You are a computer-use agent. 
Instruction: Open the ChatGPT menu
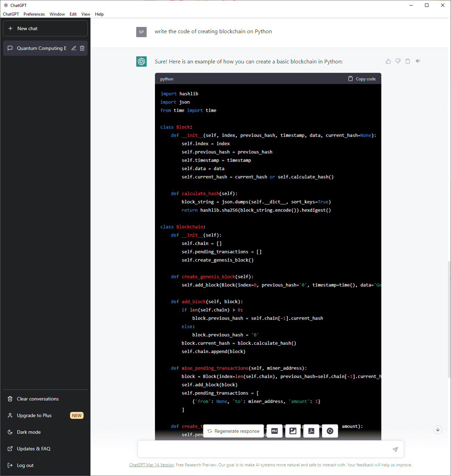pos(11,14)
